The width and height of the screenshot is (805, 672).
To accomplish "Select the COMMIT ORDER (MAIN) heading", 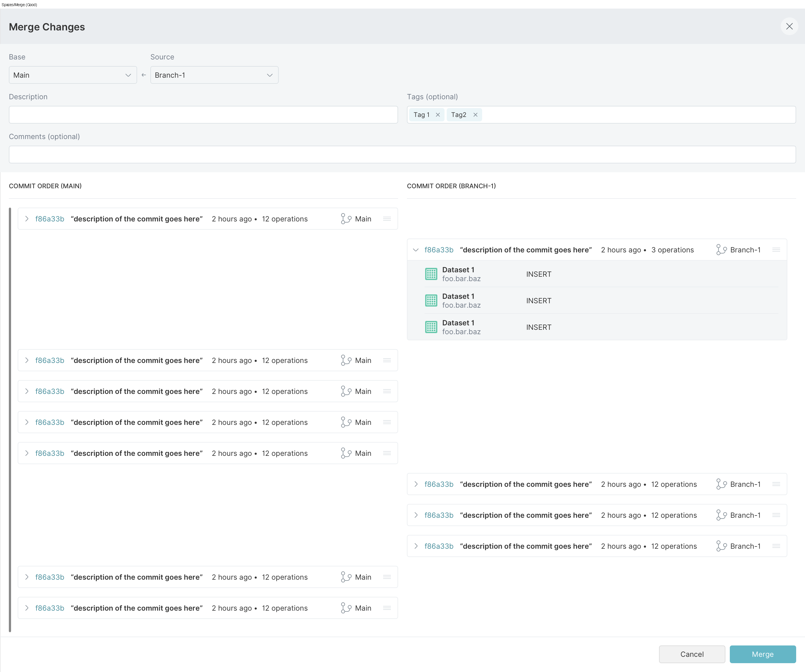I will coord(45,186).
